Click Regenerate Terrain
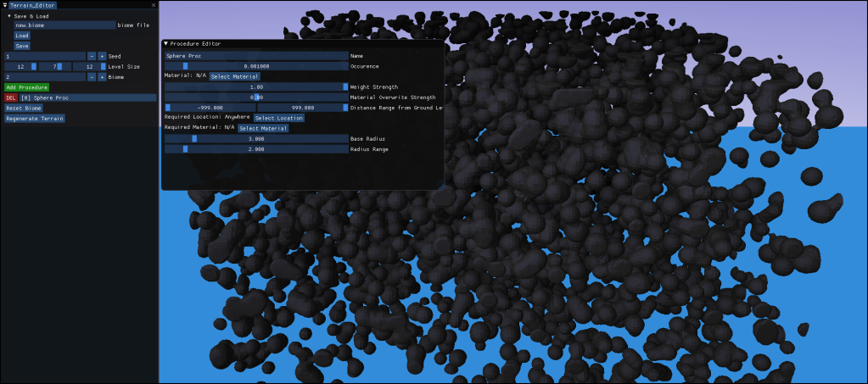This screenshot has height=384, width=868. pos(35,119)
